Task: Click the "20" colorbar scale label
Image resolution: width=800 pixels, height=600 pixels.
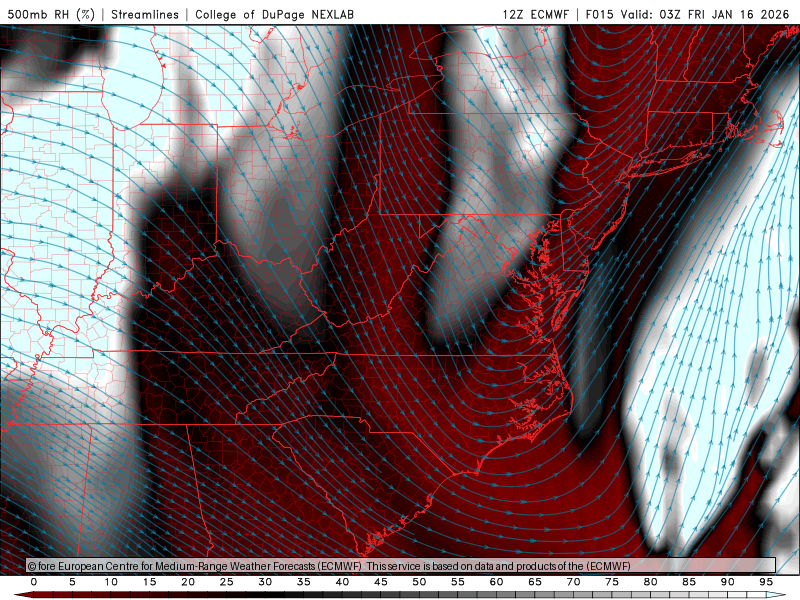Action: 188,582
